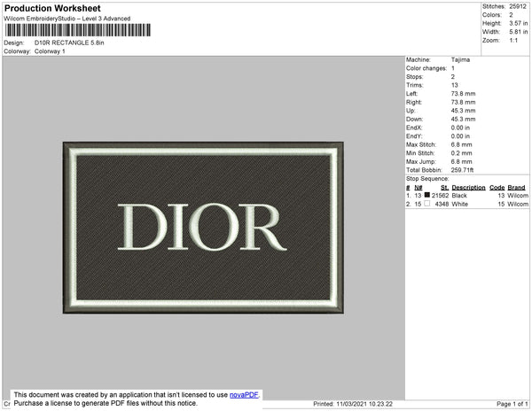This screenshot has width=532, height=411.
Task: Click the 'Brand' column header
Action: tap(516, 188)
